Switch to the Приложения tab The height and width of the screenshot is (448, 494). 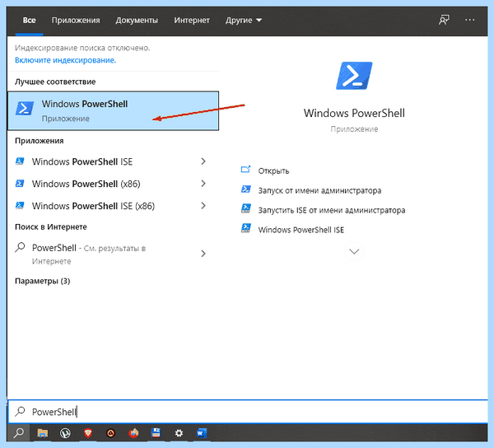(76, 20)
